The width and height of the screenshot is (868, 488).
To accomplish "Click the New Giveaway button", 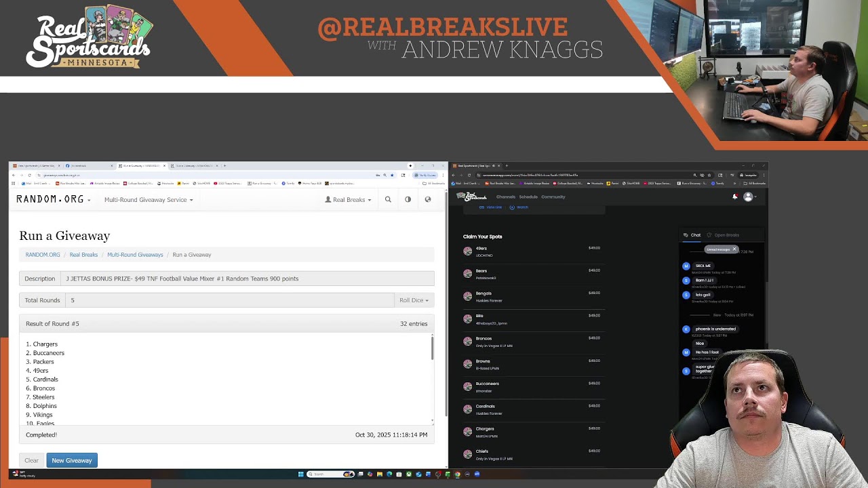I will 72,460.
